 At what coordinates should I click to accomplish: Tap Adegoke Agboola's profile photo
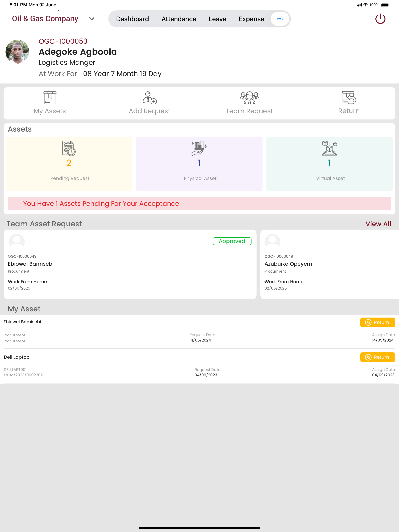[17, 52]
